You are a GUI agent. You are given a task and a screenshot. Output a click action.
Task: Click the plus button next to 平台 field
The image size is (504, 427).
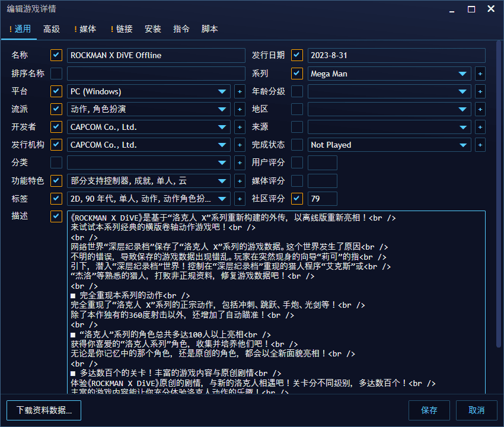tap(240, 91)
